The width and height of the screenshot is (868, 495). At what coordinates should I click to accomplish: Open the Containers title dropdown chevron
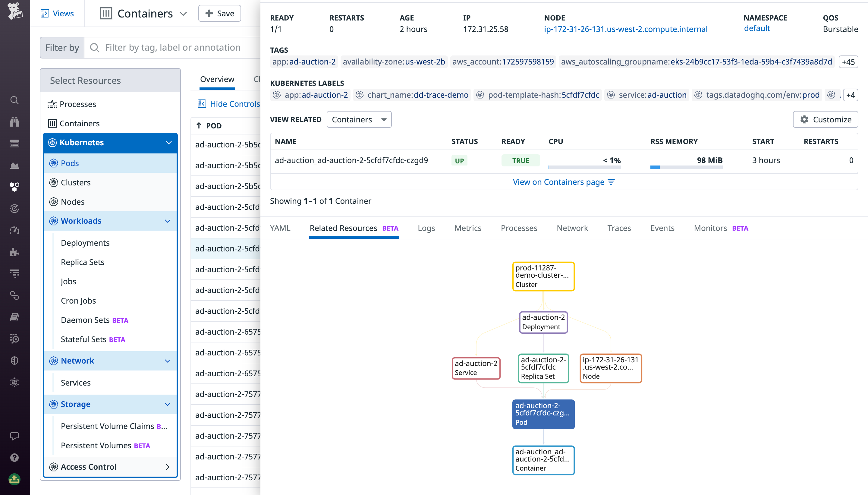pos(184,14)
